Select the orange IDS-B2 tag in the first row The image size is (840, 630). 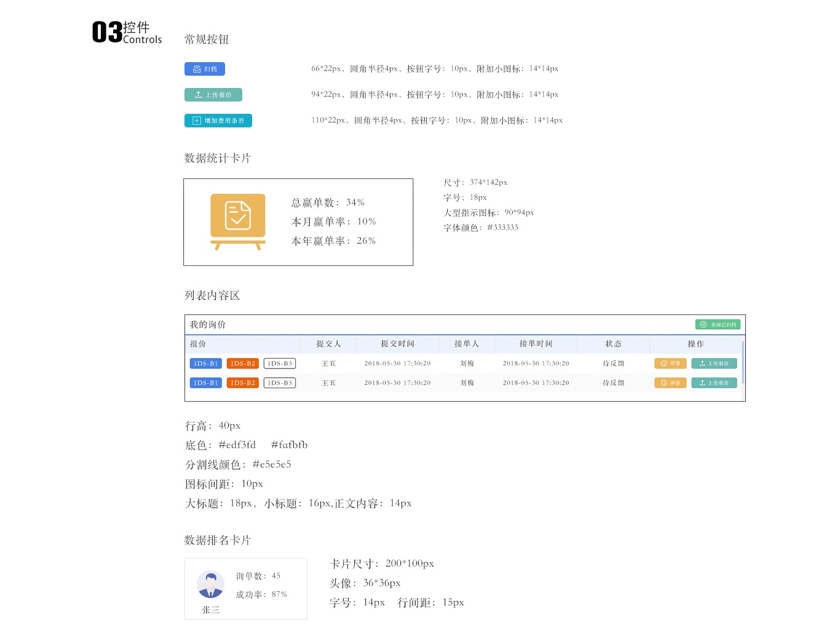click(242, 363)
